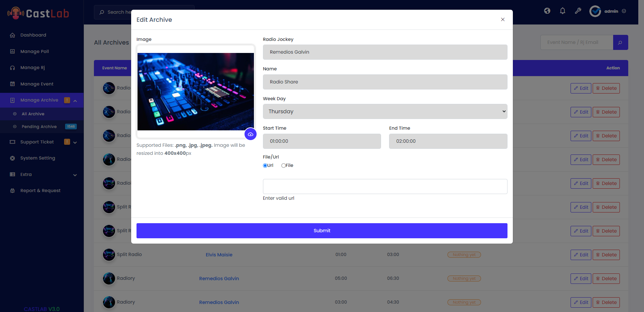Open the Remedios Galvin link
This screenshot has height=312, width=644.
tap(219, 278)
